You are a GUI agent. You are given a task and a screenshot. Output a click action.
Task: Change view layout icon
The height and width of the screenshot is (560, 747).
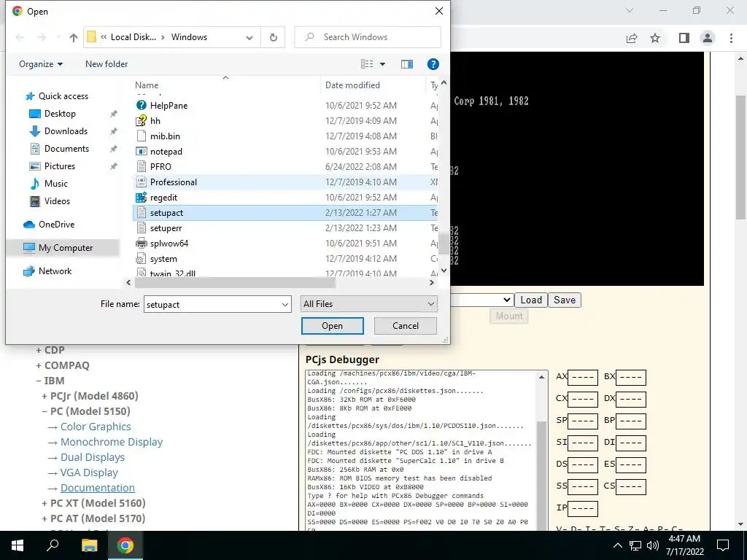pos(367,64)
